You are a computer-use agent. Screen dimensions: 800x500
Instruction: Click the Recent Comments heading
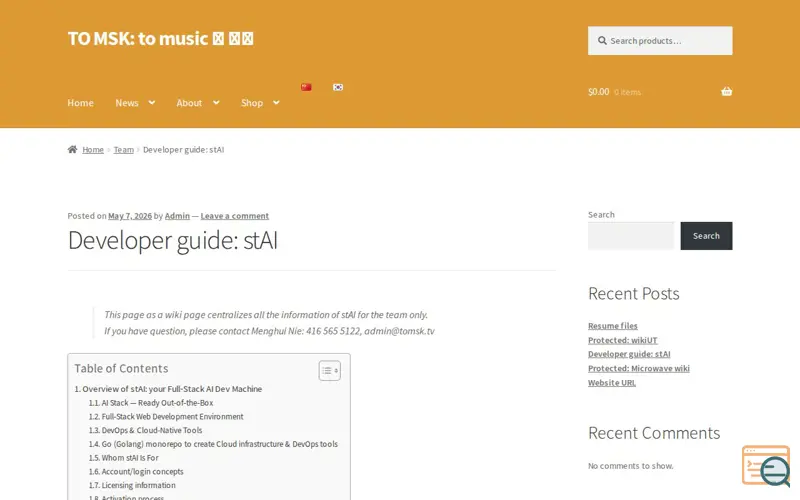click(x=654, y=433)
